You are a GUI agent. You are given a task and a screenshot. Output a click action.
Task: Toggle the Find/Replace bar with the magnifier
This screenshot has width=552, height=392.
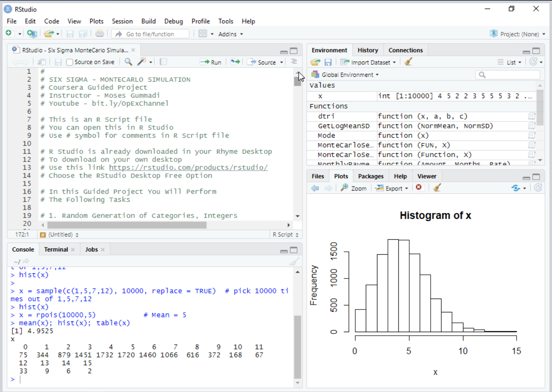(x=128, y=62)
